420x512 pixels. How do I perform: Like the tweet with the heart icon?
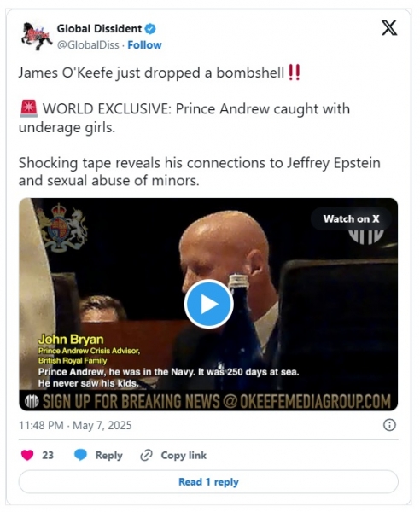pos(27,455)
